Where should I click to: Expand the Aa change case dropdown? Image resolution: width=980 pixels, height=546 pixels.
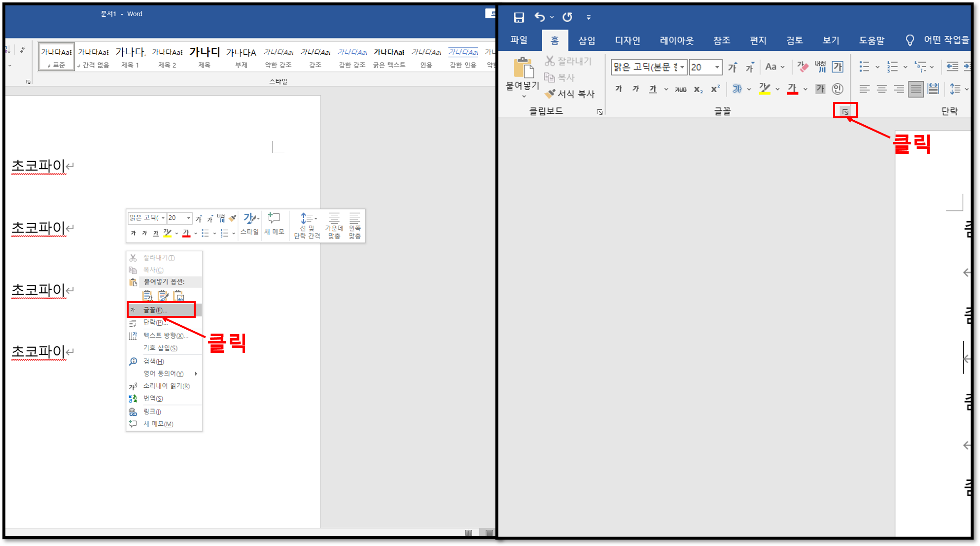pos(774,67)
